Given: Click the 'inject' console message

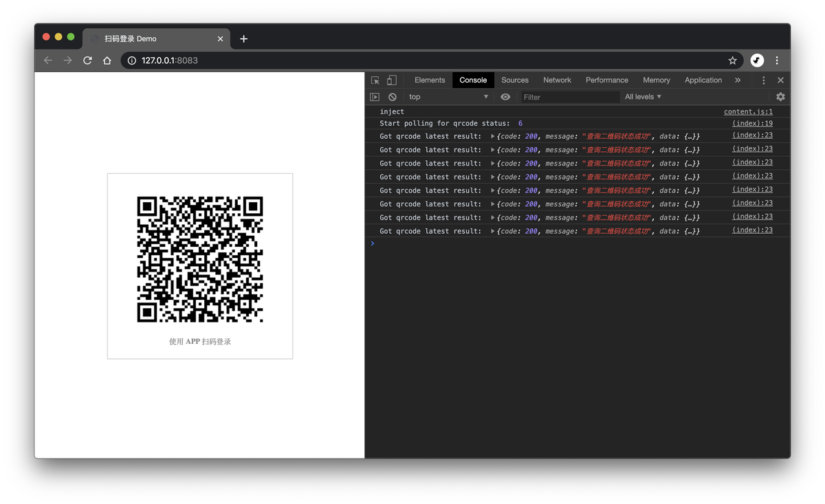Looking at the screenshot, I should 392,111.
